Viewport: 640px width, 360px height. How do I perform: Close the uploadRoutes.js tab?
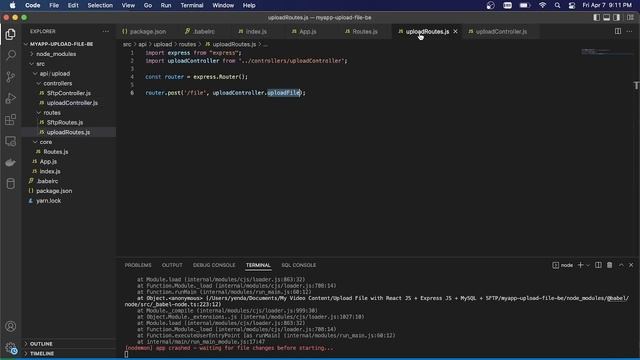456,31
